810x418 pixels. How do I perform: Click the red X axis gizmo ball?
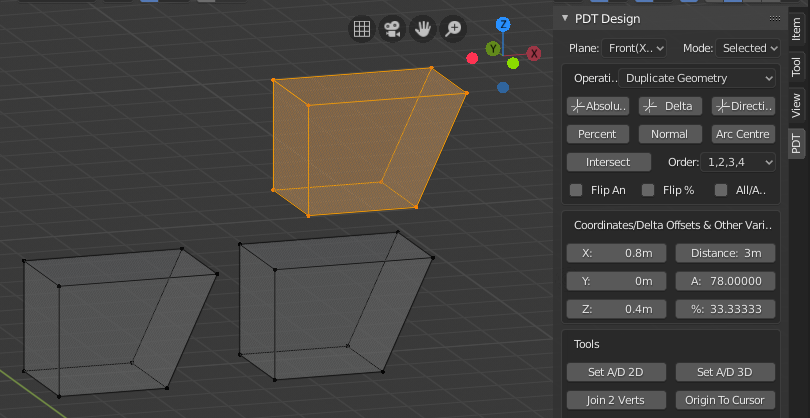coord(534,52)
